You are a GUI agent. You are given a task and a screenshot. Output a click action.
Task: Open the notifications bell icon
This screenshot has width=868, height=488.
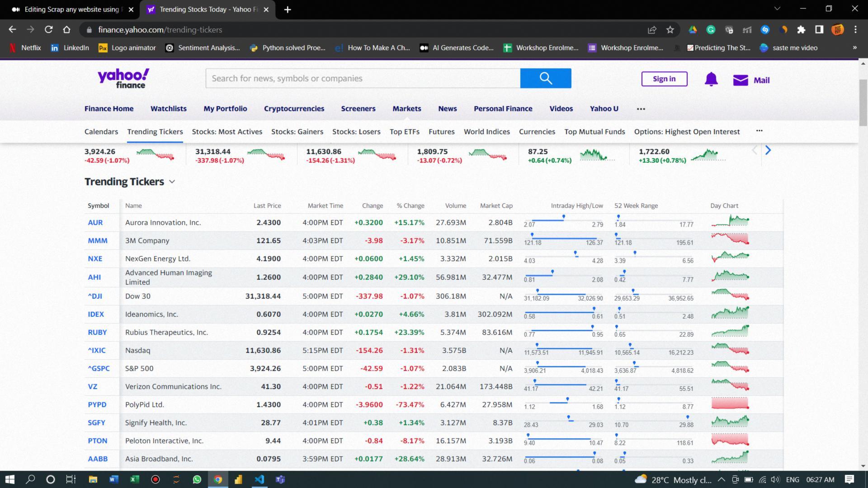tap(711, 79)
